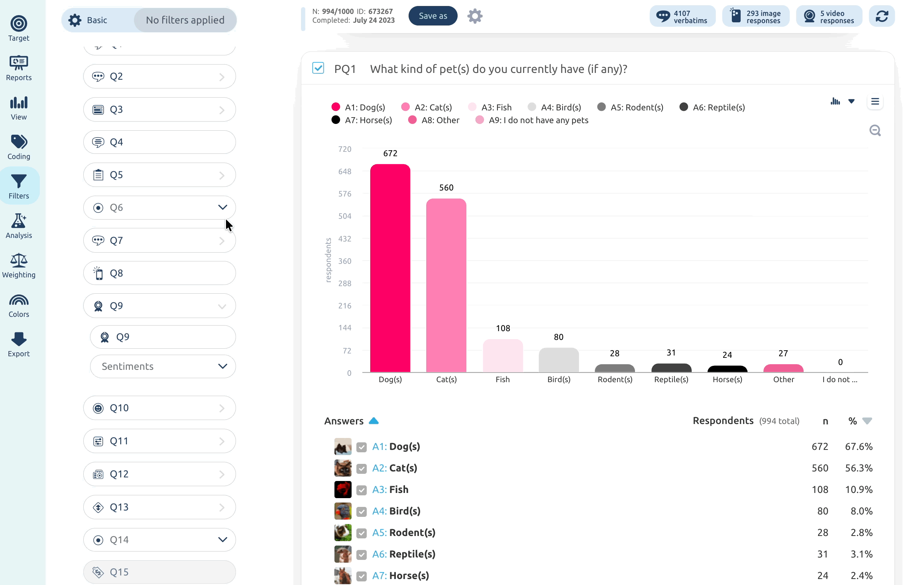
Task: Open the Sentiments dropdown
Action: tap(163, 366)
